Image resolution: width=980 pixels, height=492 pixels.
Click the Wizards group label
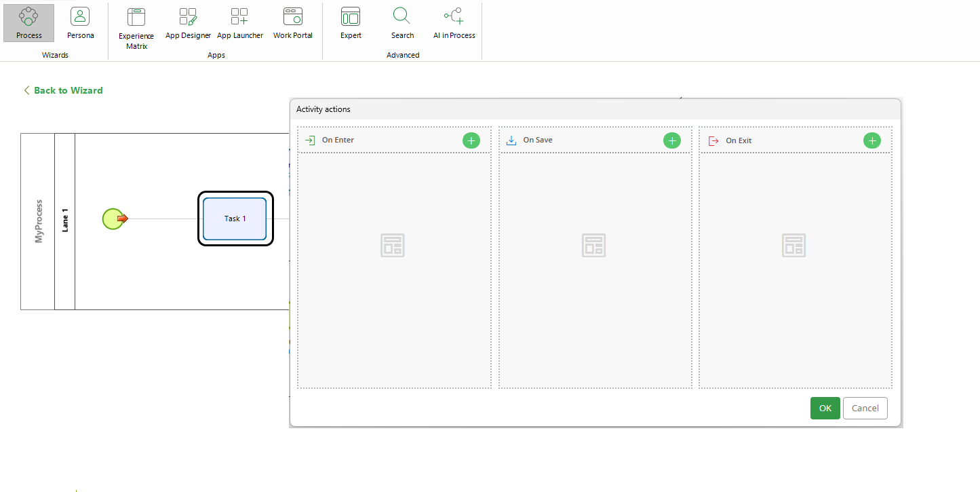coord(55,55)
